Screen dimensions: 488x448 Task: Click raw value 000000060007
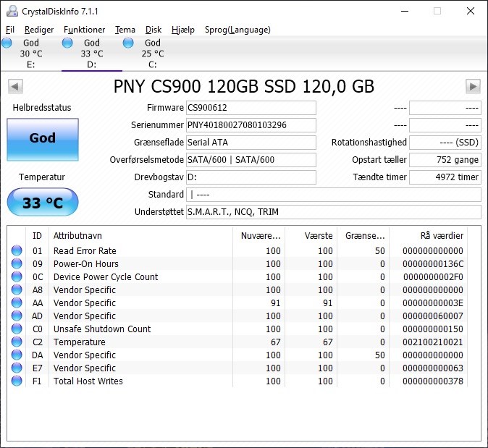433,316
